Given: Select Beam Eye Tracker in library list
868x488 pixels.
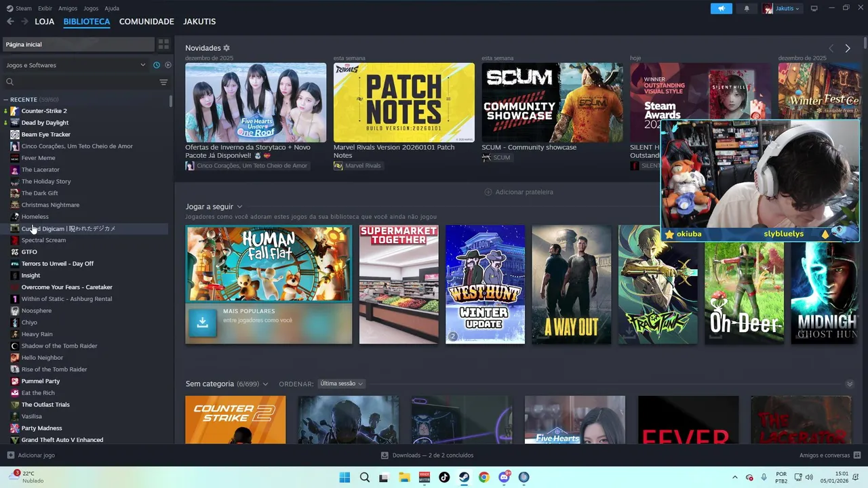Looking at the screenshot, I should pyautogui.click(x=45, y=134).
